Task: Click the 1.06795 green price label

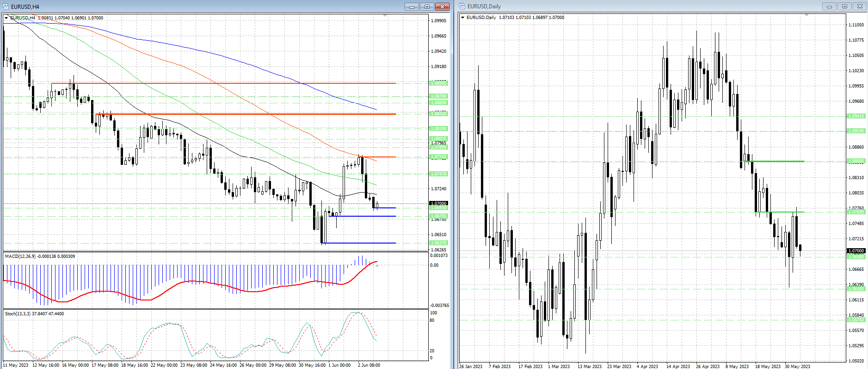Action: 439,216
